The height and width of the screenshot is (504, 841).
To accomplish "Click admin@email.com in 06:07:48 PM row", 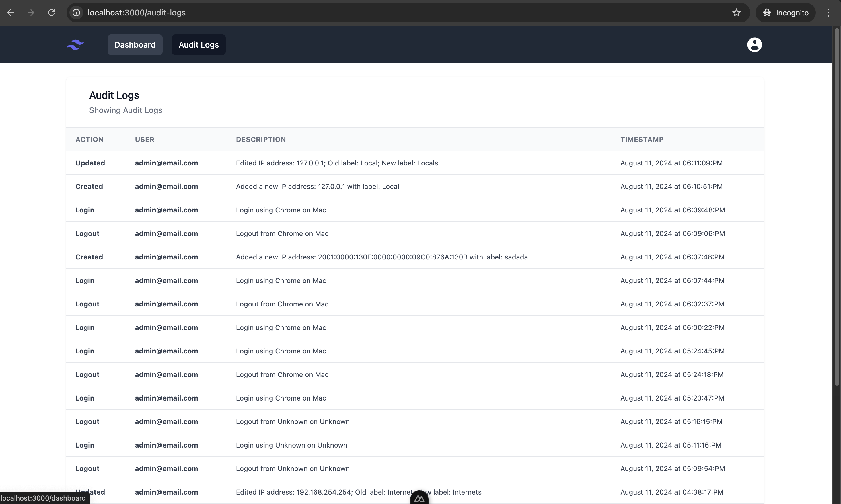I will click(166, 257).
